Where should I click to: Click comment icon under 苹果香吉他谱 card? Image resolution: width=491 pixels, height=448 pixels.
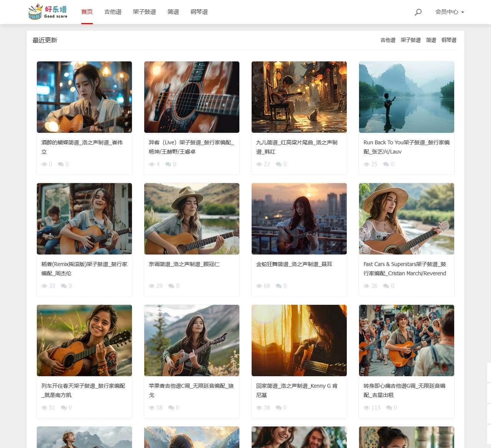tap(171, 408)
